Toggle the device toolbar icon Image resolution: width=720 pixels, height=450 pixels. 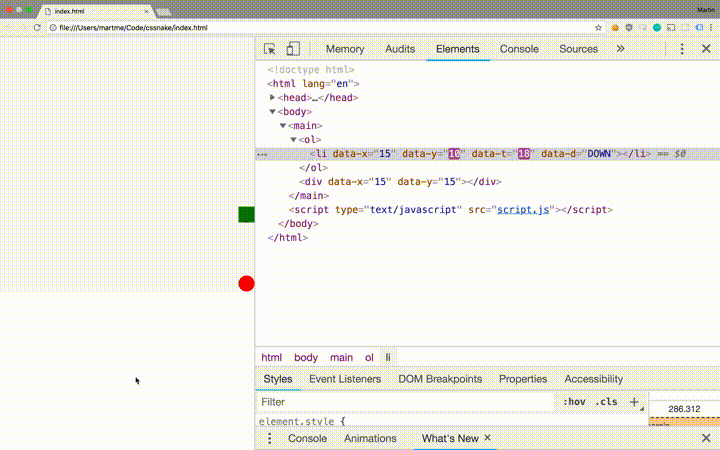(293, 49)
